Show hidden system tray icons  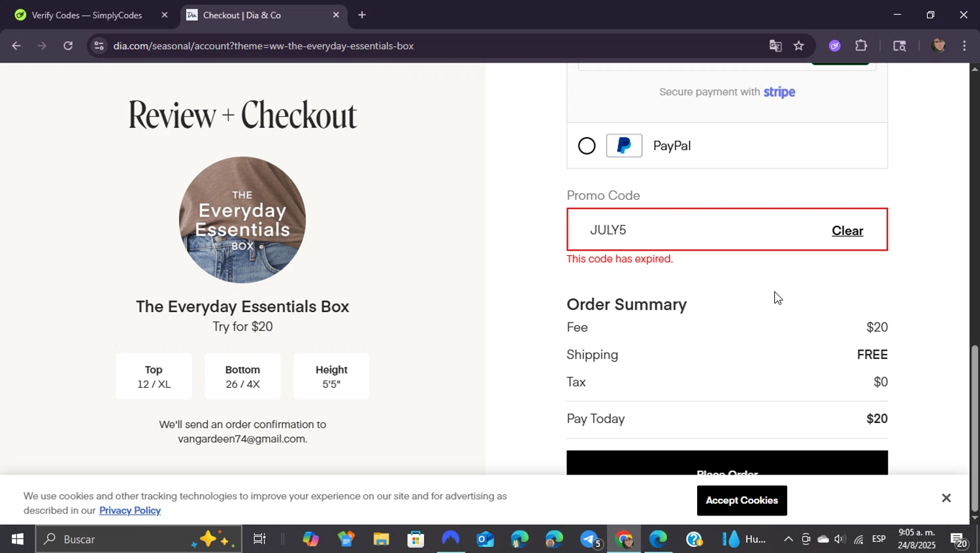pos(788,539)
